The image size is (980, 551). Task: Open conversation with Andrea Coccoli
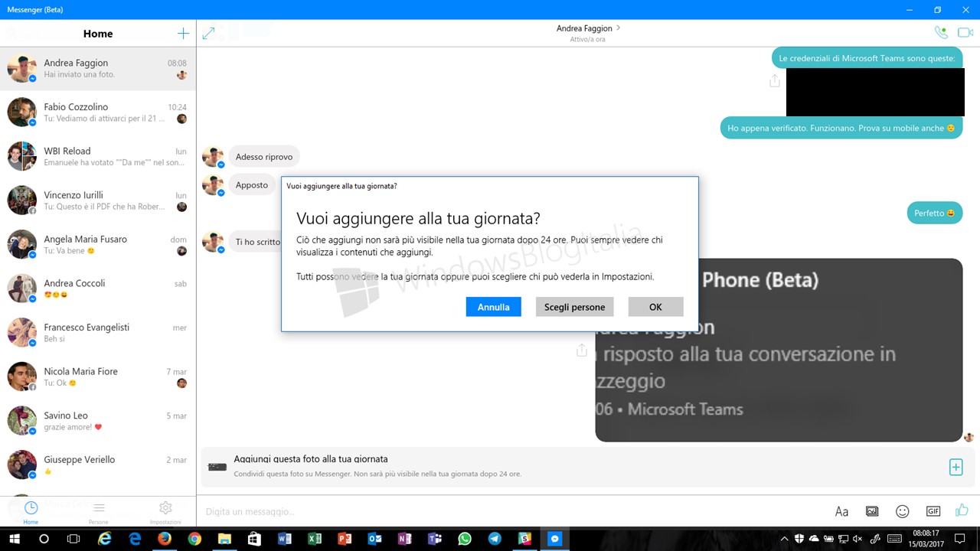pos(98,289)
